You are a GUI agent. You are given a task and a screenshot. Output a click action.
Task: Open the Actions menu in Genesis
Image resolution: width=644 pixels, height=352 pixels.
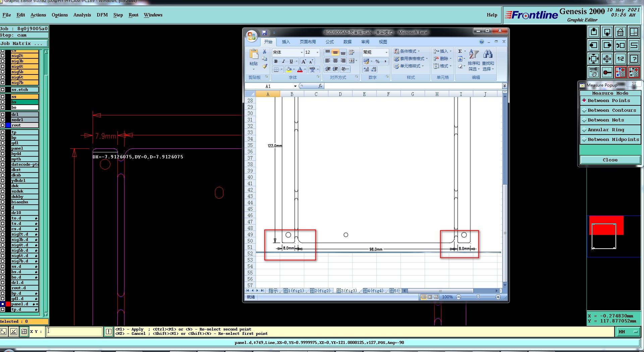click(x=38, y=15)
